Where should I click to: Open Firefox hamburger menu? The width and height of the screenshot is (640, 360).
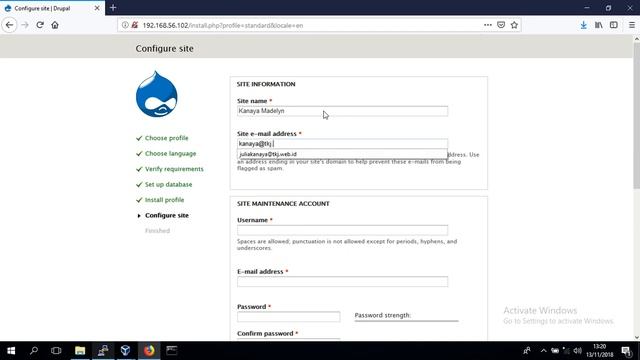[632, 25]
